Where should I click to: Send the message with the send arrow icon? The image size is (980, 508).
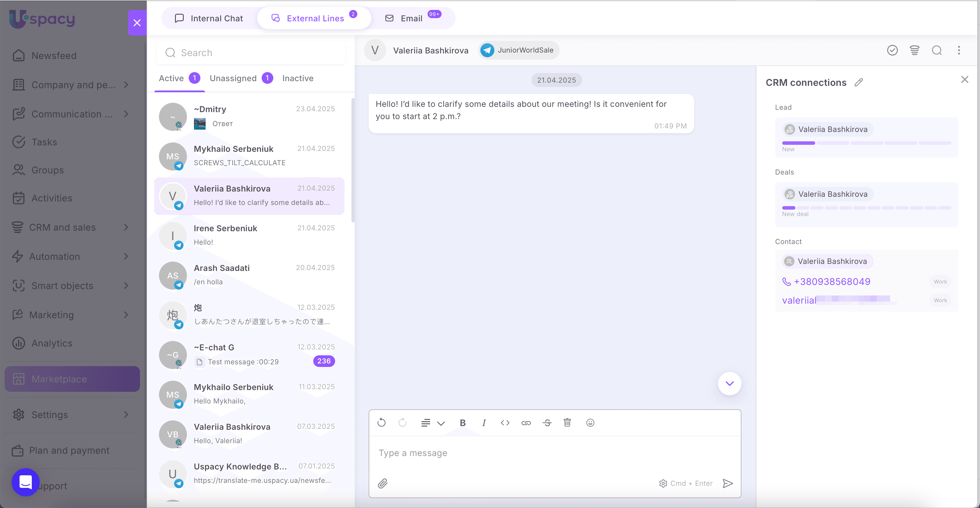coord(727,483)
